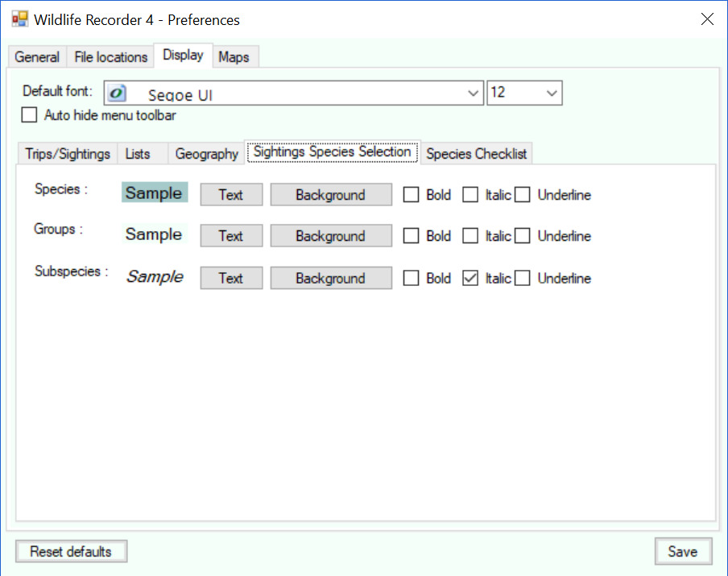Enable Bold for Subspecies row
The image size is (728, 576).
point(411,278)
